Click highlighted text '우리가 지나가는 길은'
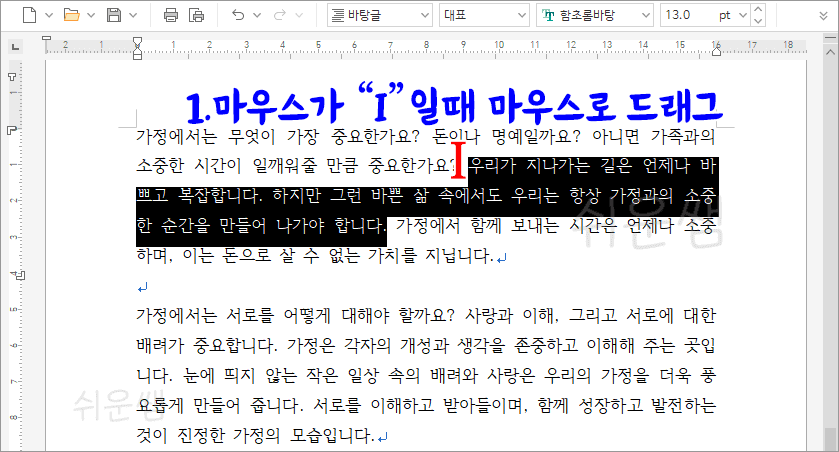This screenshot has width=839, height=452. click(x=551, y=166)
